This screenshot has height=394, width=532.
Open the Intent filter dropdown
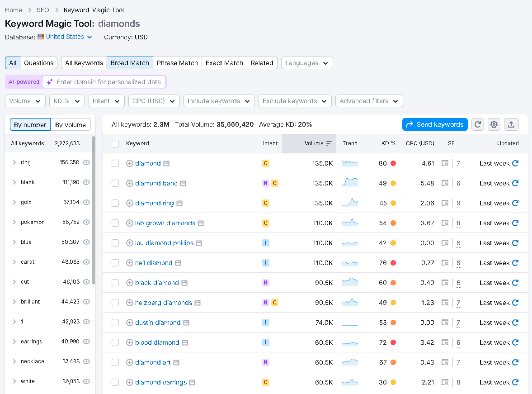[x=107, y=101]
